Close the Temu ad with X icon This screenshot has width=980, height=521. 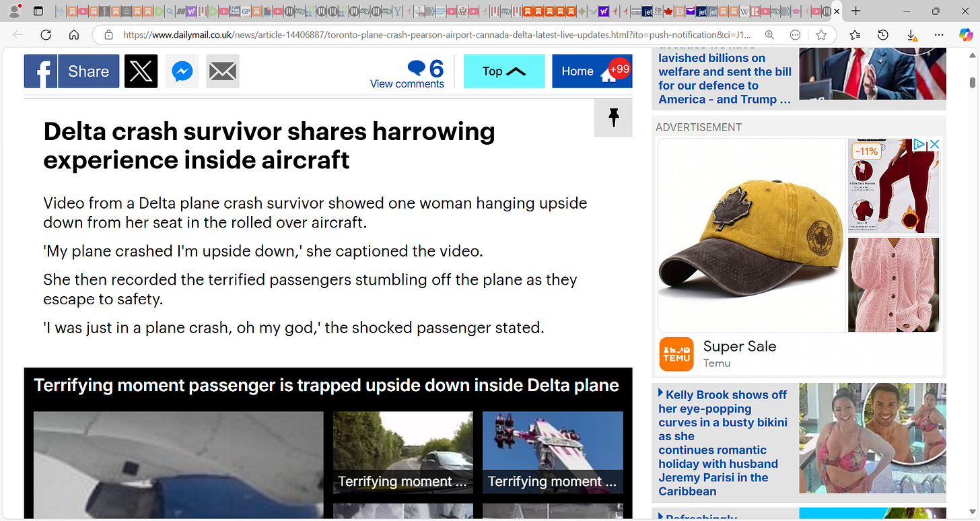point(934,144)
